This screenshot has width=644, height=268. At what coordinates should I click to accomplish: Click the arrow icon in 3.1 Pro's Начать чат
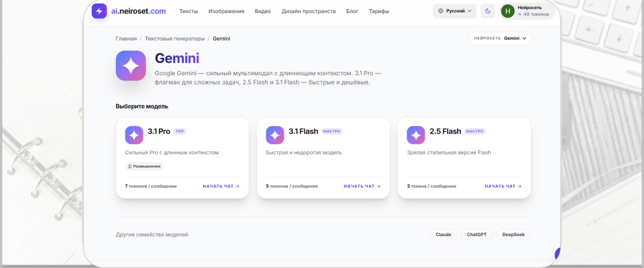[x=237, y=186]
